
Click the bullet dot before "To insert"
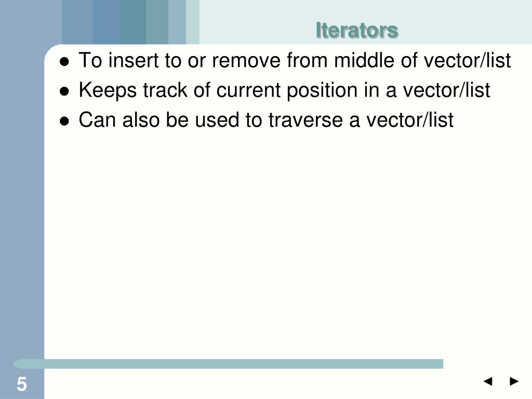[64, 62]
